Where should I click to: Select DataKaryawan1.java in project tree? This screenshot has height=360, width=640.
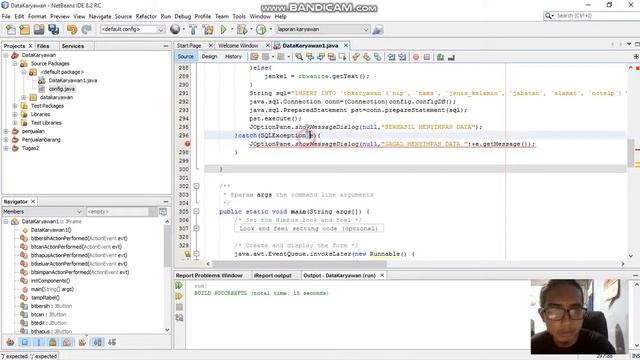tap(73, 80)
